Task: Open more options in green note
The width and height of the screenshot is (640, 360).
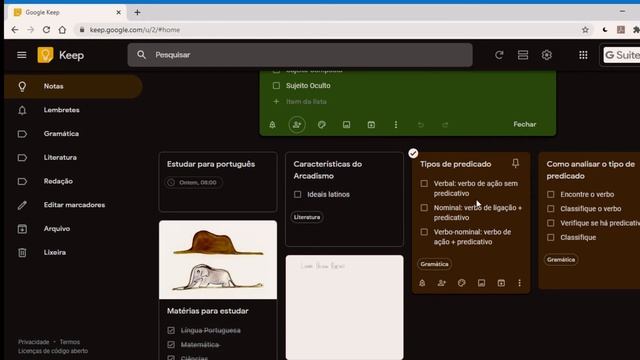Action: [x=396, y=124]
